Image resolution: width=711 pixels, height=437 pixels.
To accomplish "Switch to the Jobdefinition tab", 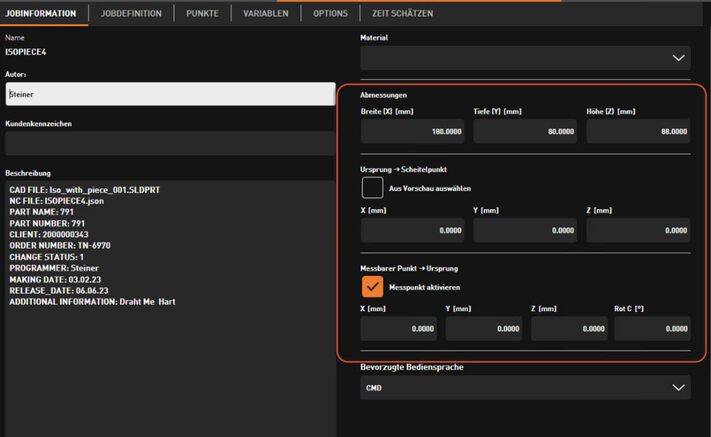I will point(130,13).
